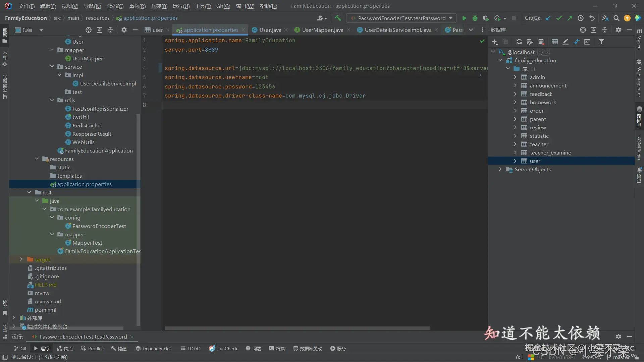The height and width of the screenshot is (362, 644).
Task: Select pom.xml in project tree
Action: pos(45,310)
